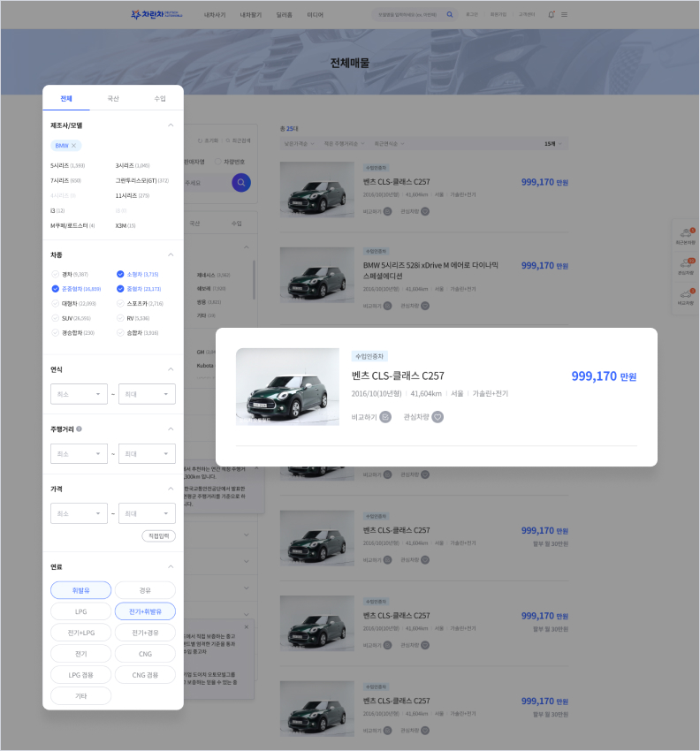The width and height of the screenshot is (700, 751).
Task: Click heart icon on last listing
Action: [x=425, y=731]
